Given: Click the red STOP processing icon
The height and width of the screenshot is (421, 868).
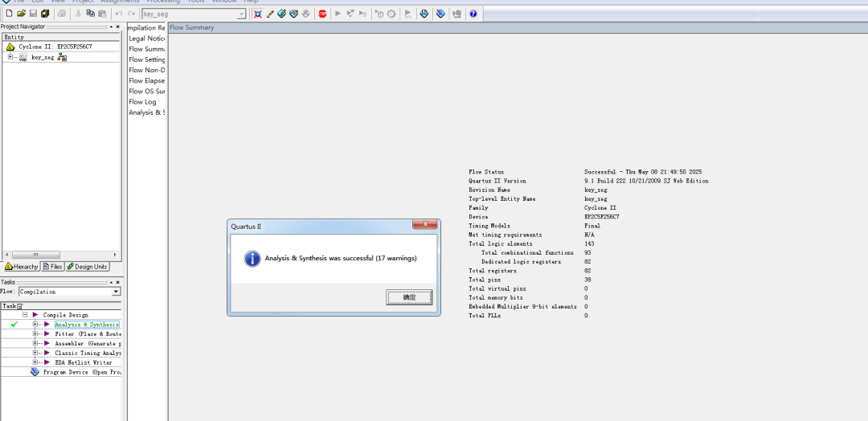Looking at the screenshot, I should tap(322, 14).
